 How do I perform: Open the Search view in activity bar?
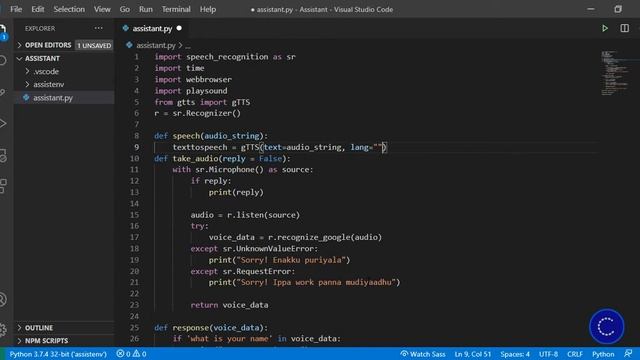point(3,61)
